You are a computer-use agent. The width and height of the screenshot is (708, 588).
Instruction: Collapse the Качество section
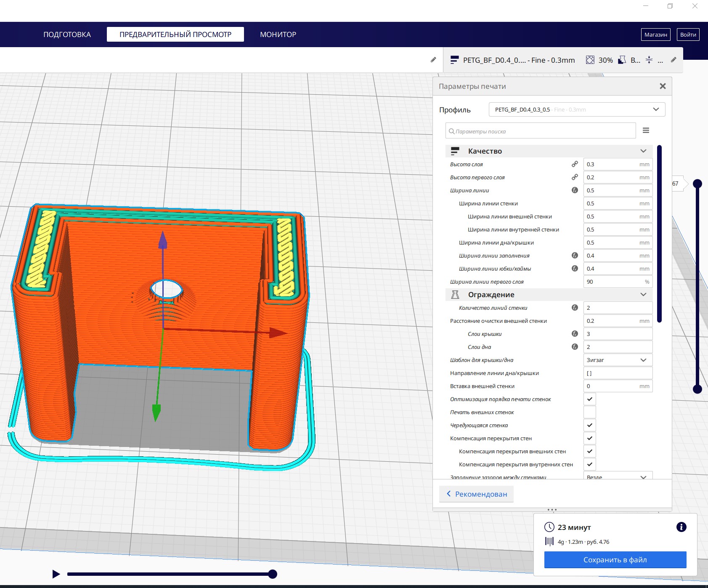643,151
